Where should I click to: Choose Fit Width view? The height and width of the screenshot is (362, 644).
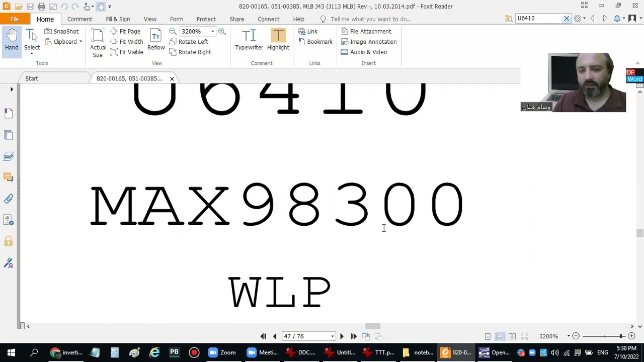coord(127,42)
